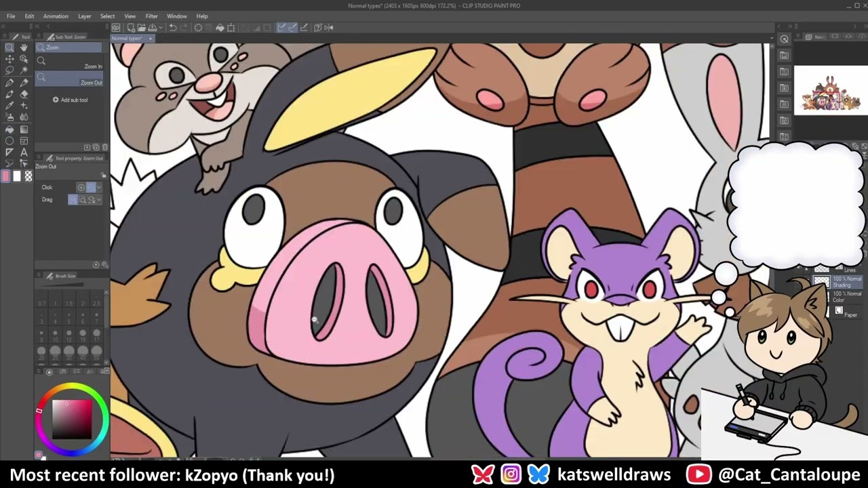Select the Ruler tool
The width and height of the screenshot is (868, 488).
9,152
